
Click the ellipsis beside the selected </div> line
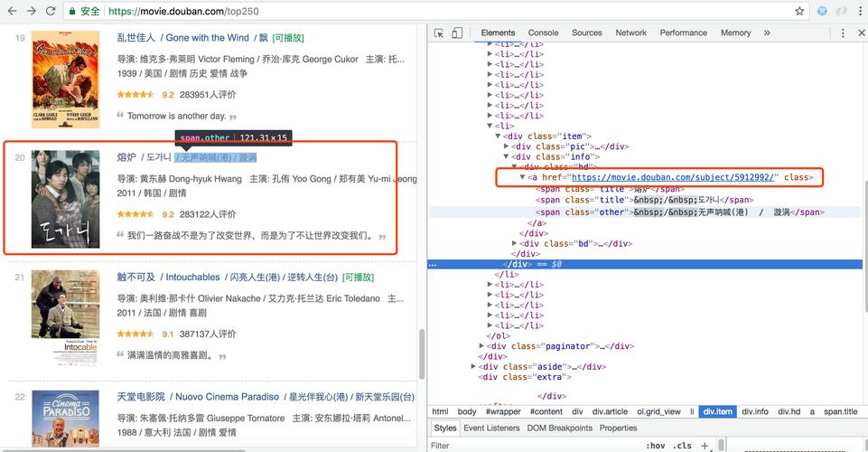(433, 265)
